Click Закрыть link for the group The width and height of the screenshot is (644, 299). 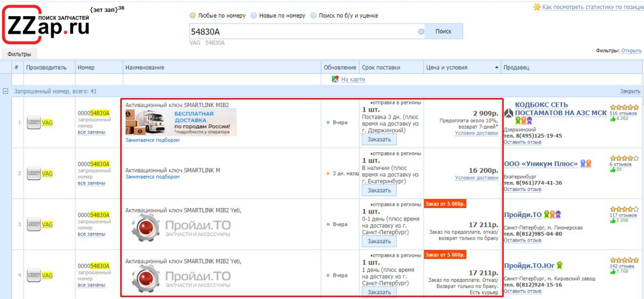tap(630, 91)
